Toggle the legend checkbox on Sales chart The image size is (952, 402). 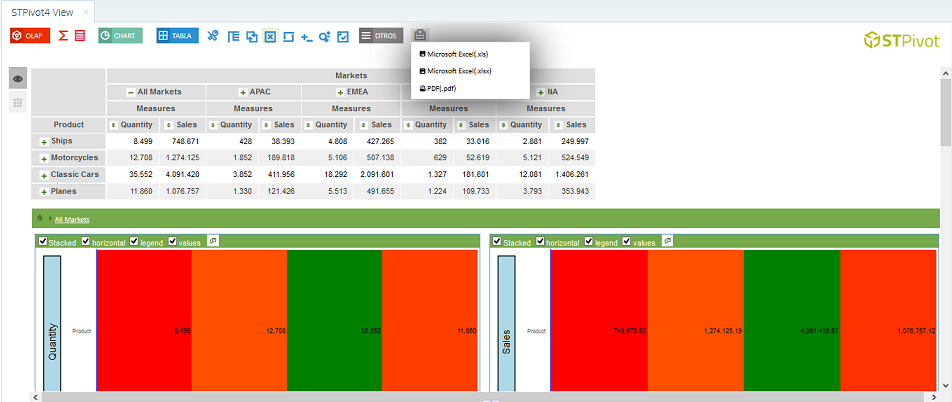pos(589,242)
